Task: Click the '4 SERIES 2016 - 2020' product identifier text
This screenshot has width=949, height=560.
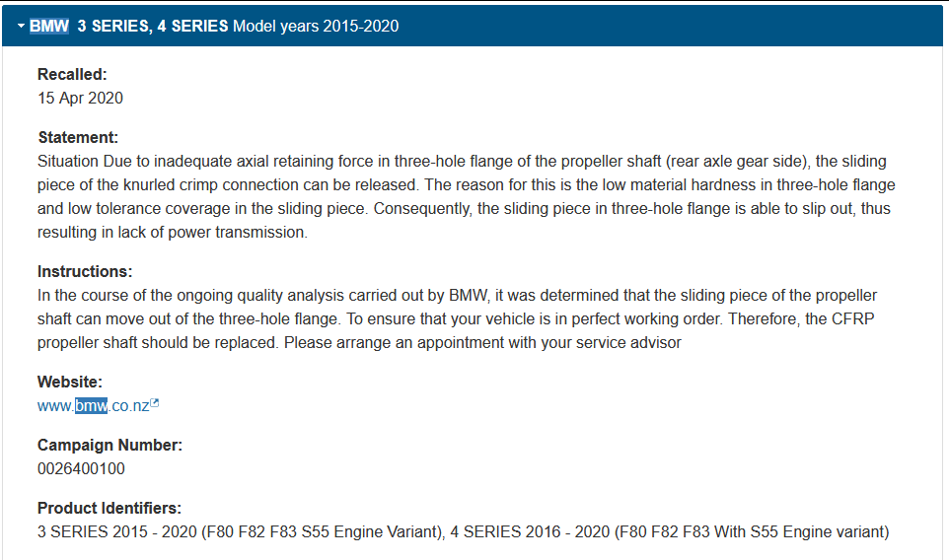Action: (530, 531)
